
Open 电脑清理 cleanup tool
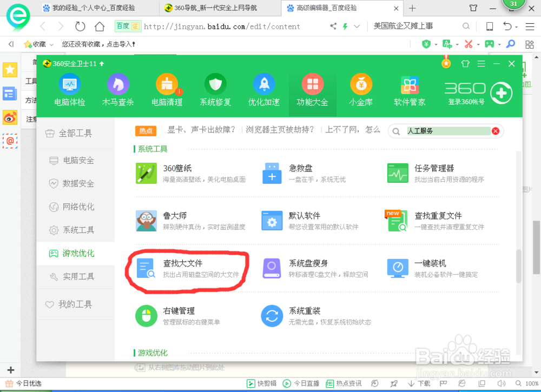pyautogui.click(x=167, y=89)
